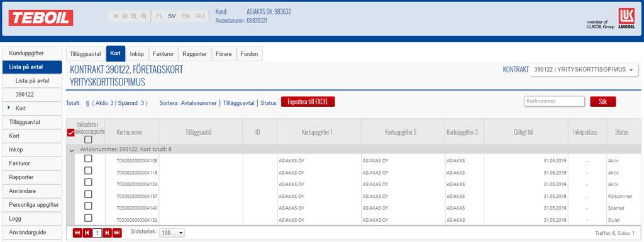Viewport: 644px width, 242px height.
Task: Click the Giltigt till column header
Action: tap(526, 132)
